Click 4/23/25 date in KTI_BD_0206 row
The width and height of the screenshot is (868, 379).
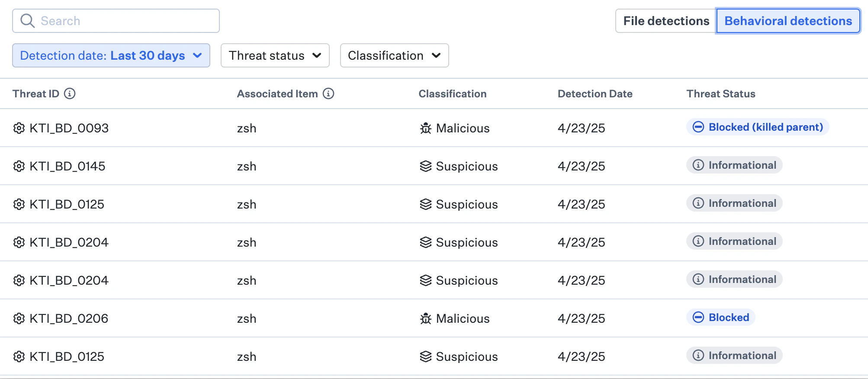pyautogui.click(x=582, y=318)
